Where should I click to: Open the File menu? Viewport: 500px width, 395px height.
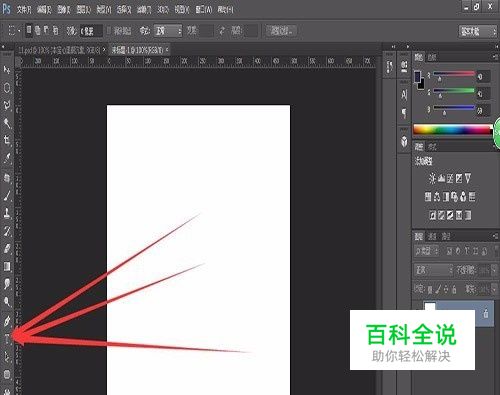click(24, 10)
